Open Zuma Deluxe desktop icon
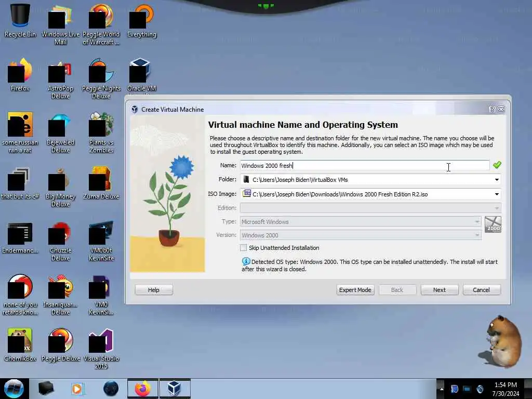This screenshot has height=399, width=532. 101,183
